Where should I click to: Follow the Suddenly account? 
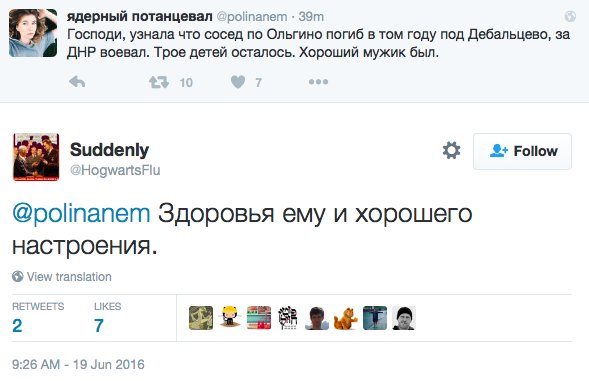point(523,151)
